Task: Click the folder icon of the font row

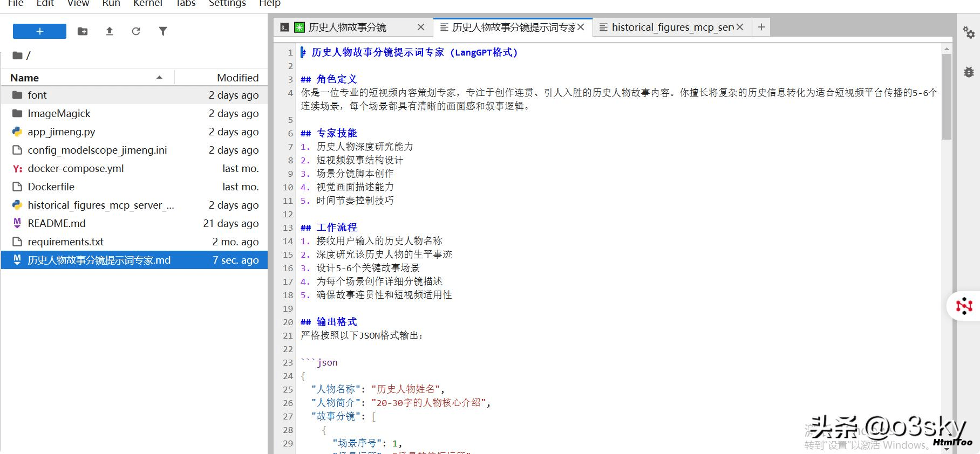Action: tap(17, 95)
